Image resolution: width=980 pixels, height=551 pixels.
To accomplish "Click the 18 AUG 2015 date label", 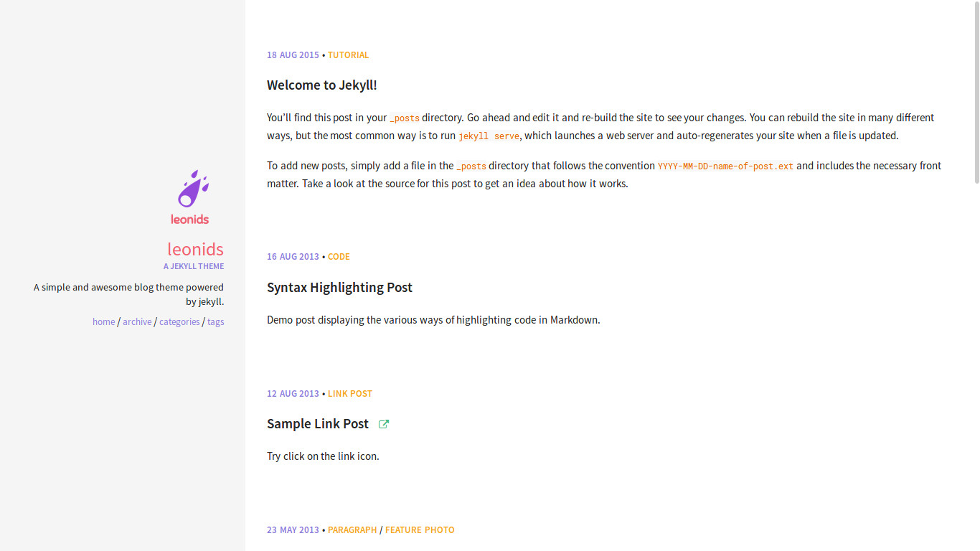I will pyautogui.click(x=293, y=55).
